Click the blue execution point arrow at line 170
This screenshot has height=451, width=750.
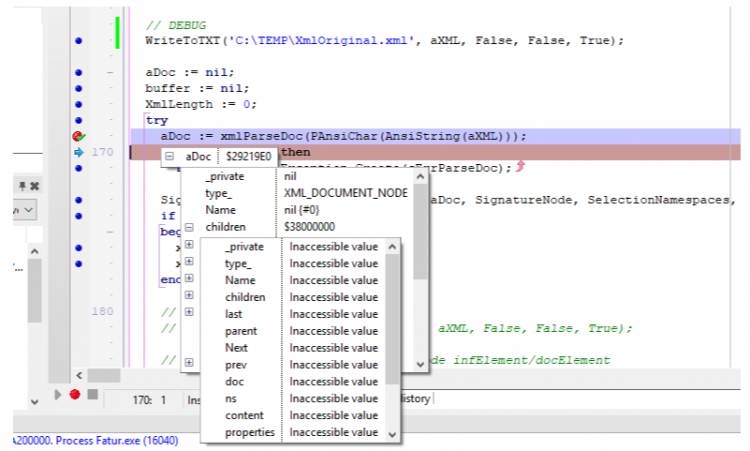tap(79, 152)
